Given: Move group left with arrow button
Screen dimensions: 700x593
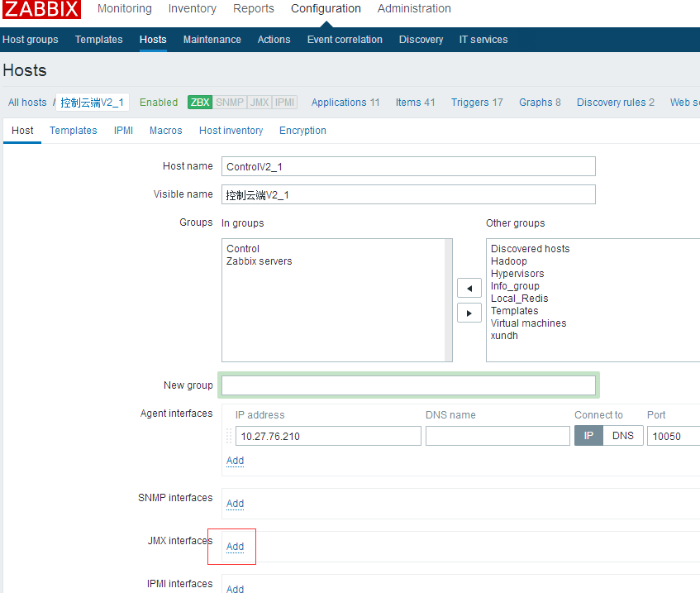Looking at the screenshot, I should pyautogui.click(x=469, y=289).
